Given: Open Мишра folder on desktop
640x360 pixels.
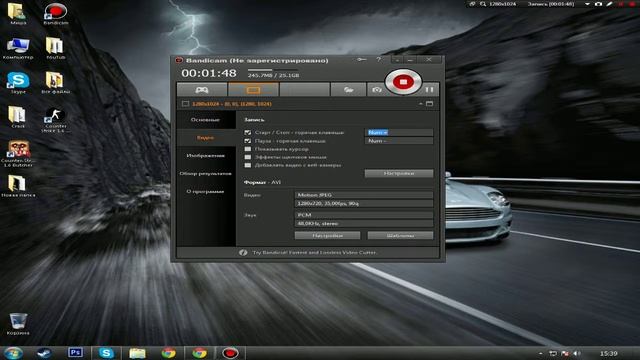Looking at the screenshot, I should point(17,14).
